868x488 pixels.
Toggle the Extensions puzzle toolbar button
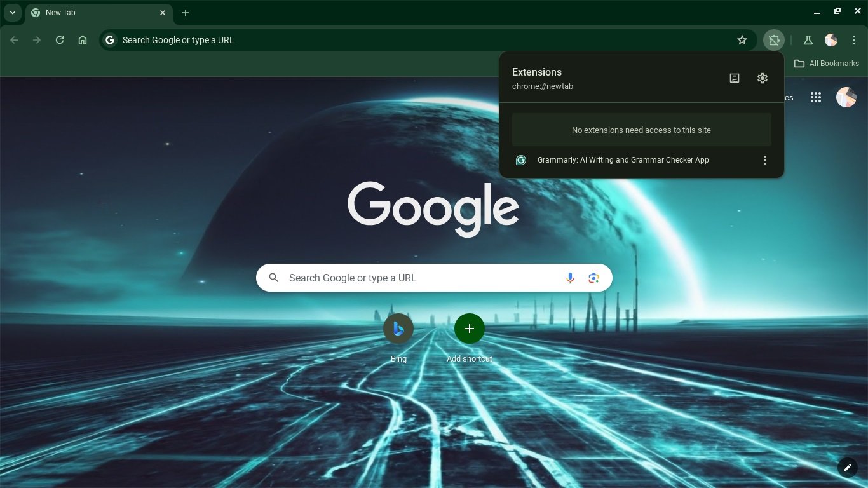[774, 40]
